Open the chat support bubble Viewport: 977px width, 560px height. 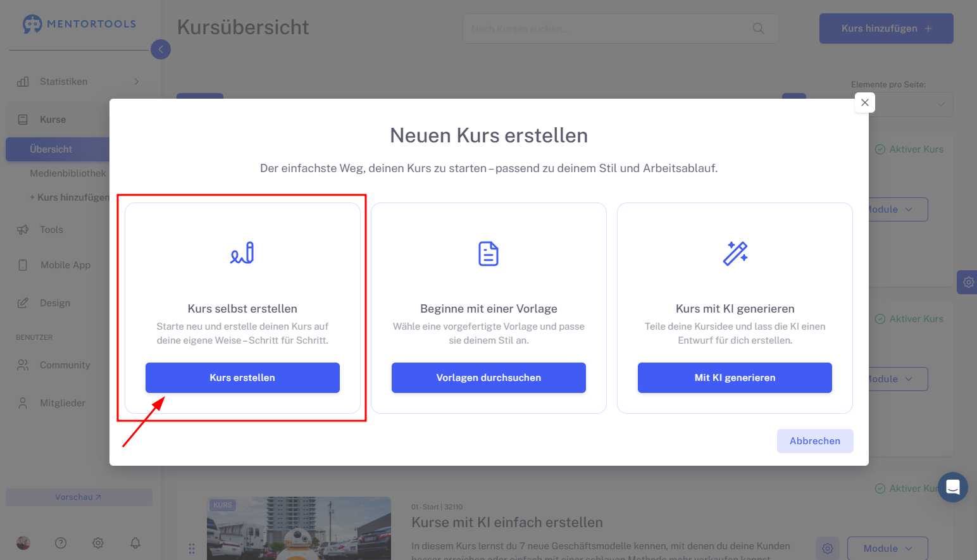click(x=953, y=487)
